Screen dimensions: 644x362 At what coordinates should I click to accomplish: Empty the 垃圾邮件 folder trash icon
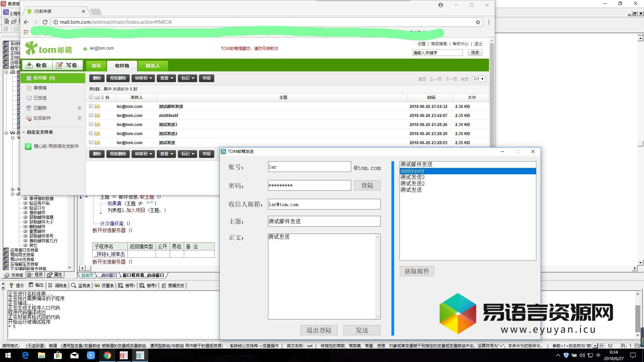79,118
